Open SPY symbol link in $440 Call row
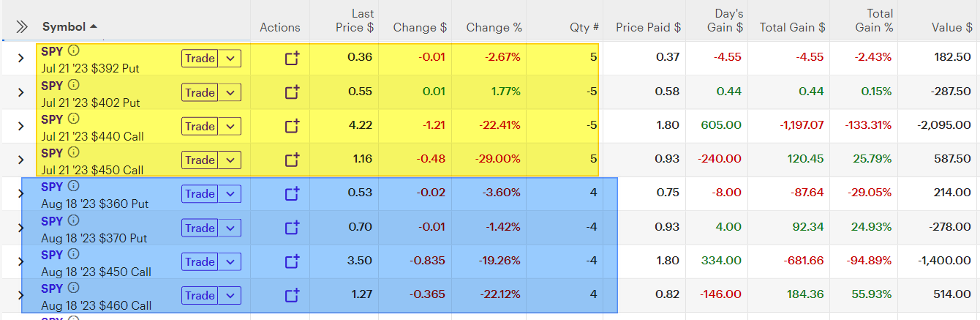This screenshot has height=320, width=980. (x=52, y=119)
